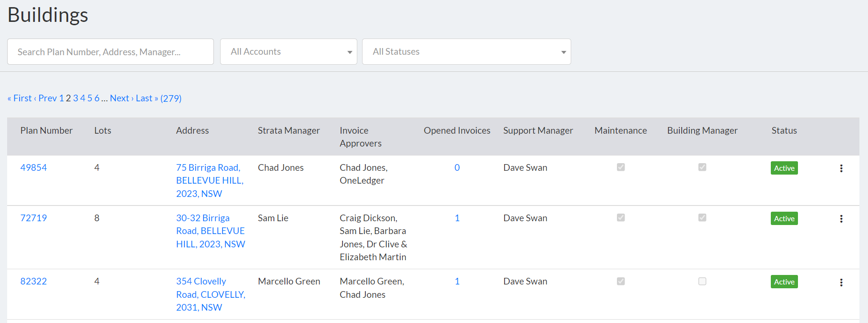The height and width of the screenshot is (323, 868).
Task: Go to Next page of buildings
Action: [121, 98]
